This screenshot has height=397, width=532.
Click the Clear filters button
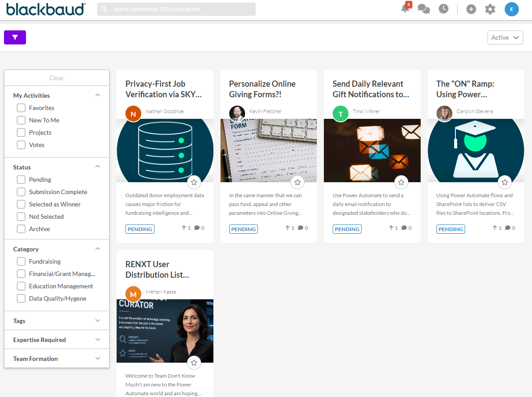[57, 78]
